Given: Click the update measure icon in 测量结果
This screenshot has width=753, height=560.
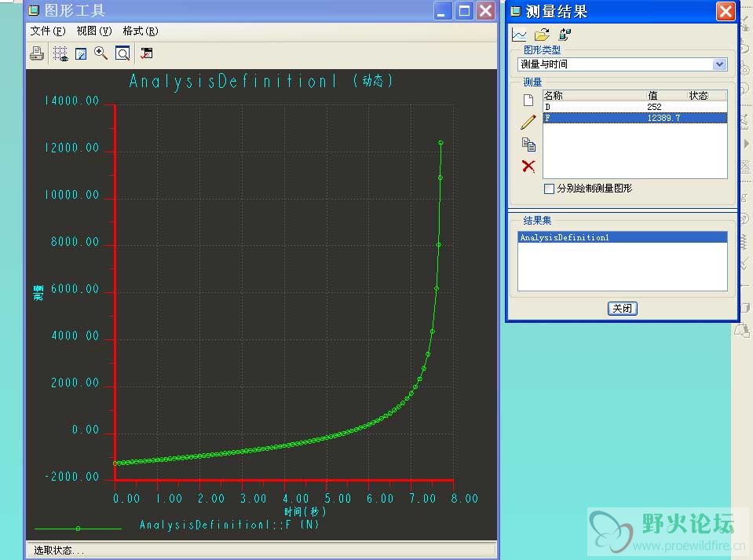Looking at the screenshot, I should click(565, 35).
